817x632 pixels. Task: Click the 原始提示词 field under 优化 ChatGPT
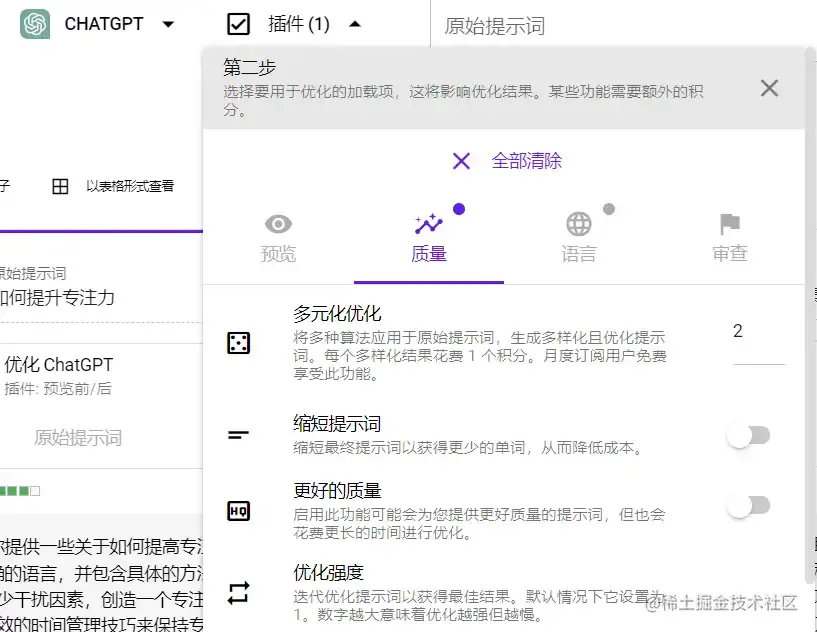[x=78, y=438]
